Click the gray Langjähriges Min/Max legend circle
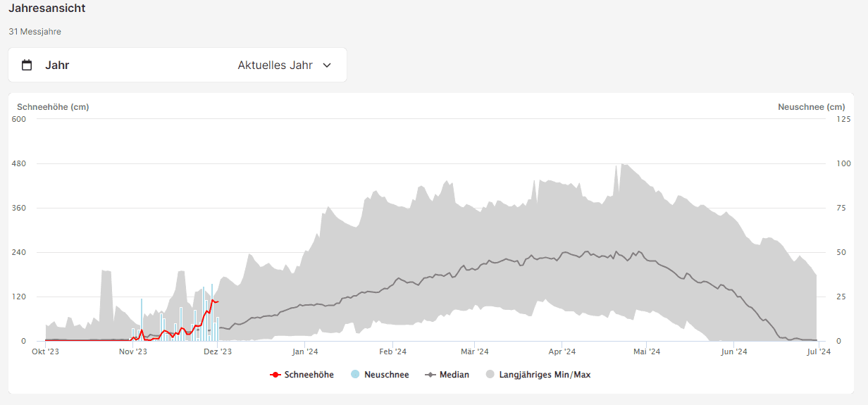The height and width of the screenshot is (405, 868). pos(490,375)
